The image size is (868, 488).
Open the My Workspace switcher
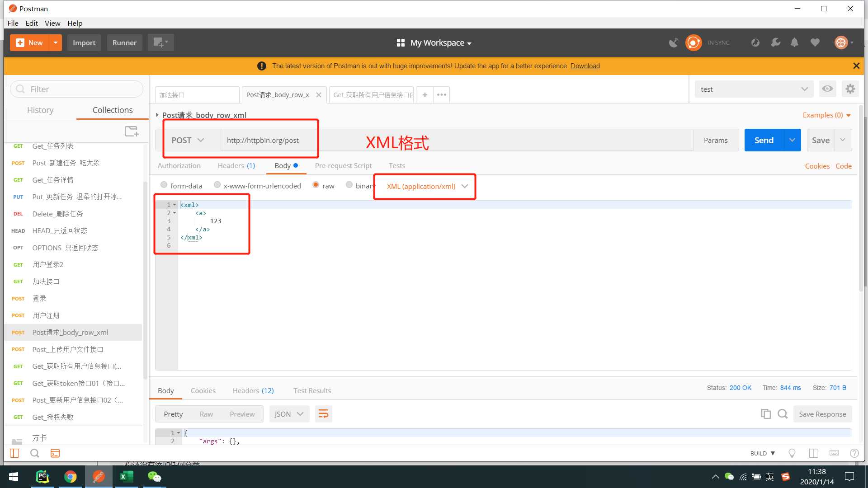click(434, 42)
